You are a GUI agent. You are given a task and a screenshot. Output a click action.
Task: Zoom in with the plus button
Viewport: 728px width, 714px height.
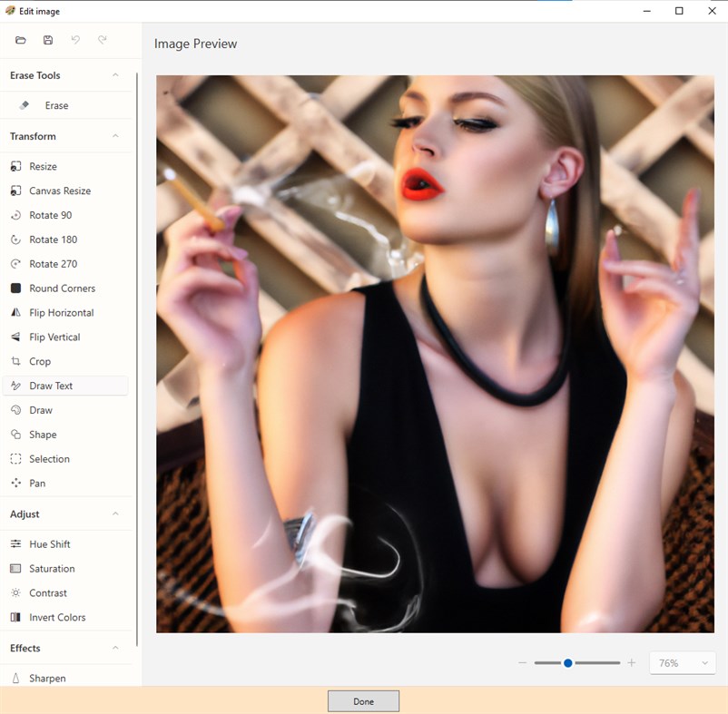(x=632, y=662)
